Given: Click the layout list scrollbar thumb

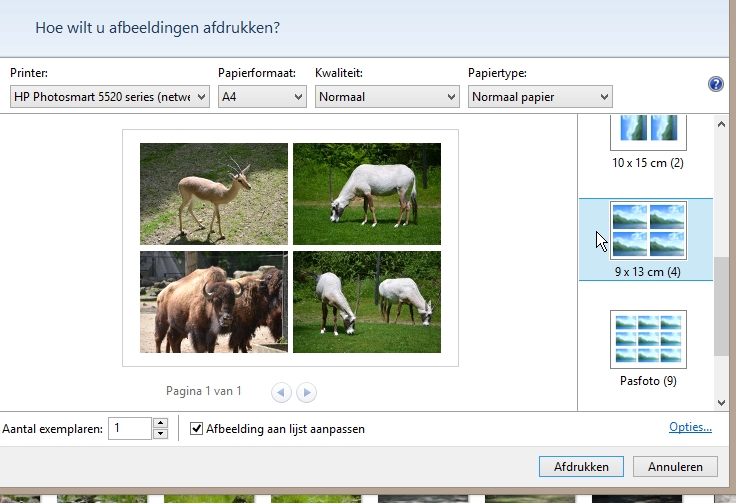Looking at the screenshot, I should (721, 306).
